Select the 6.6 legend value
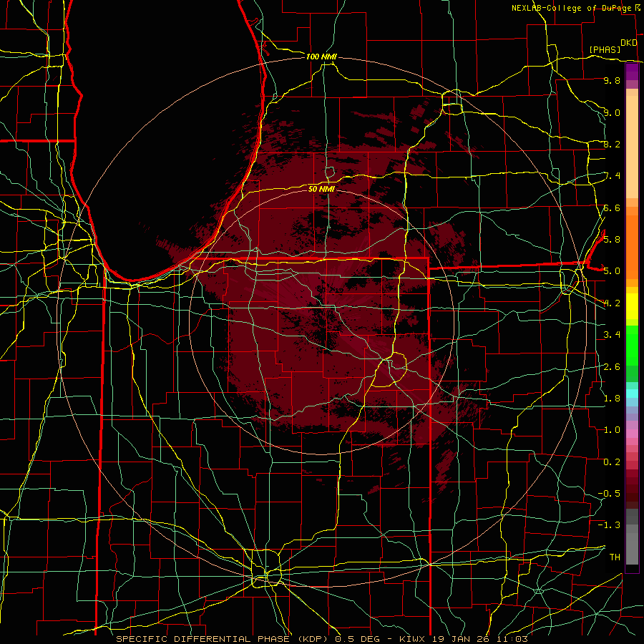 click(612, 208)
